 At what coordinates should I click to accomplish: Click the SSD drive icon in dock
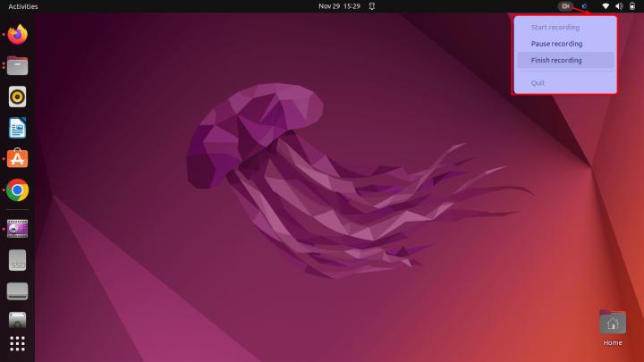(x=18, y=260)
